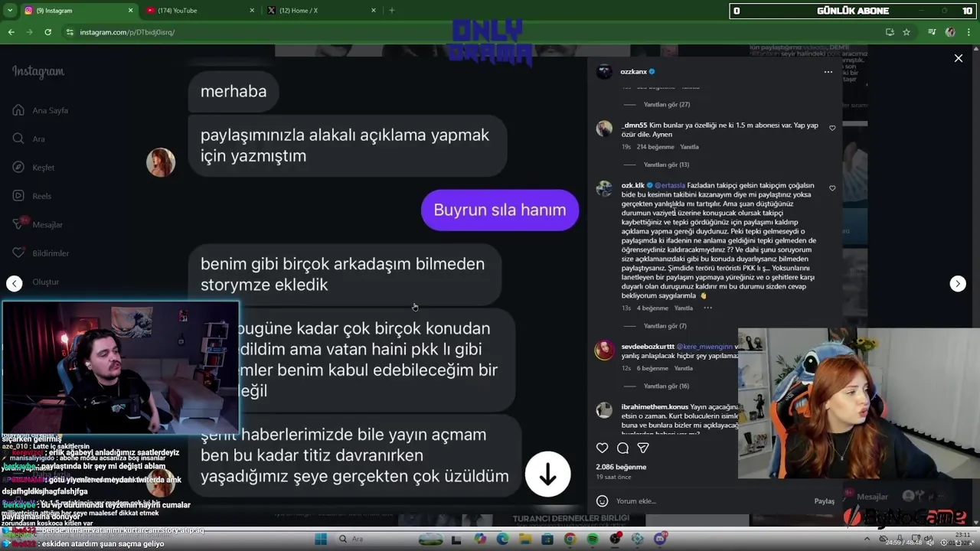The image size is (980, 551).
Task: Go to previous post with left arrow
Action: coord(15,283)
